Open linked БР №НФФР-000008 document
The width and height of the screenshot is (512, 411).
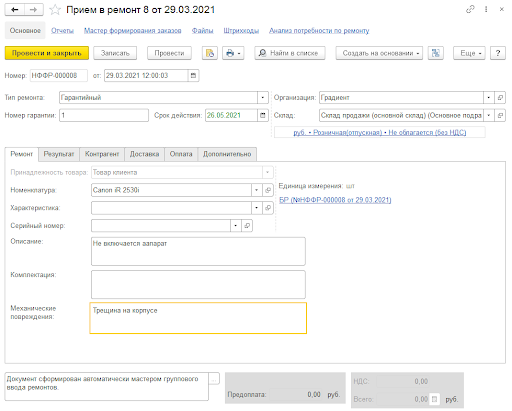335,200
